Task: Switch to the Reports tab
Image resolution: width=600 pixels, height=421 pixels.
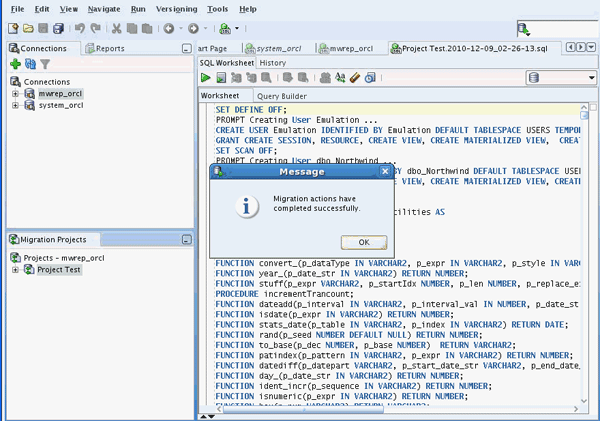Action: pyautogui.click(x=110, y=48)
